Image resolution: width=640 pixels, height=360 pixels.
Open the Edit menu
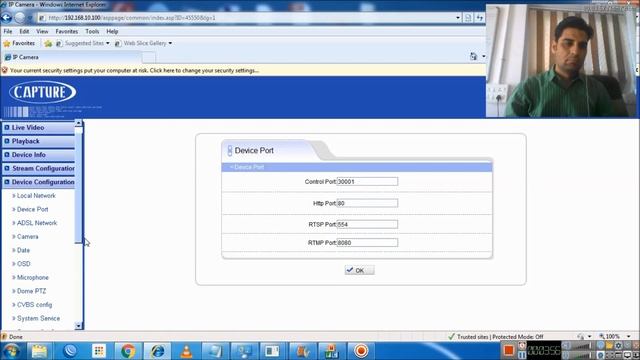(24, 31)
